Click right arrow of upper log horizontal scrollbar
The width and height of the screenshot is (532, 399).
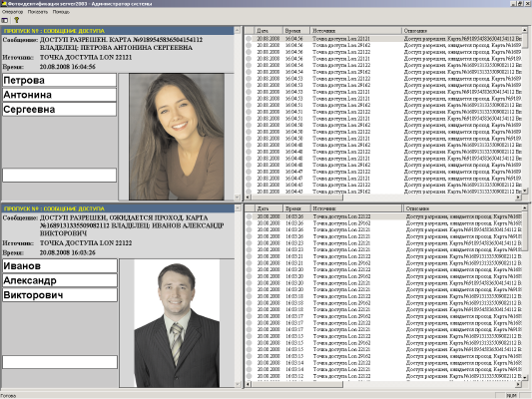[518, 198]
